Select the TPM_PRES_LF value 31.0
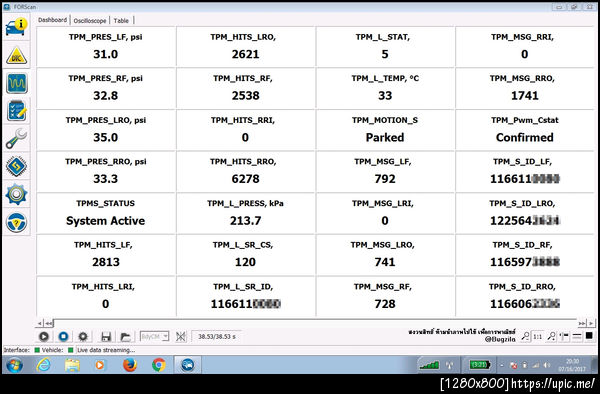This screenshot has width=600, height=394. (106, 54)
